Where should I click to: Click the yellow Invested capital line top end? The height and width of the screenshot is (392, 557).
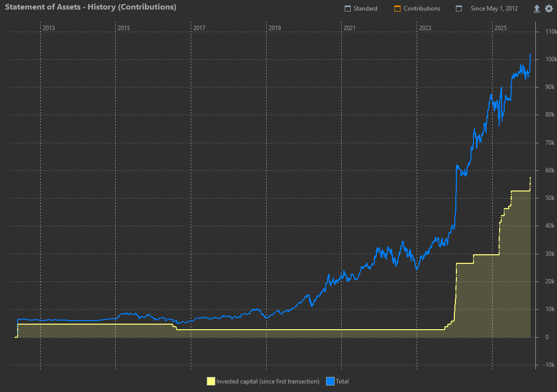coord(530,177)
